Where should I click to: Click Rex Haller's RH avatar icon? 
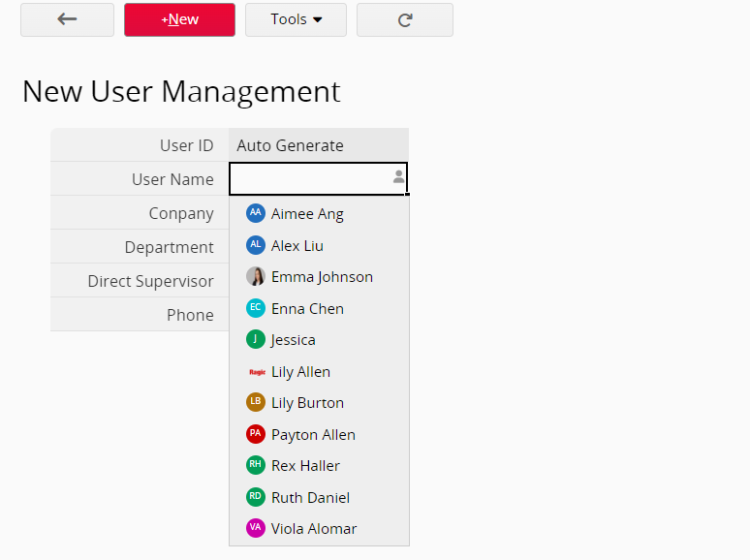(256, 465)
